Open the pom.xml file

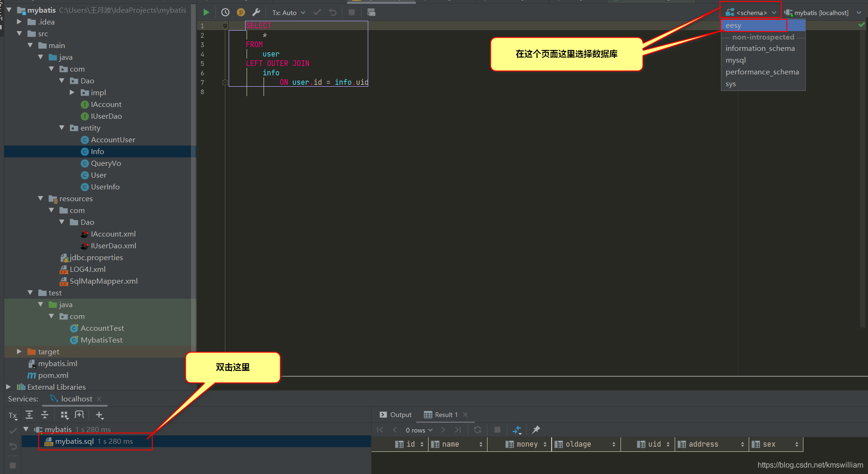(48, 376)
